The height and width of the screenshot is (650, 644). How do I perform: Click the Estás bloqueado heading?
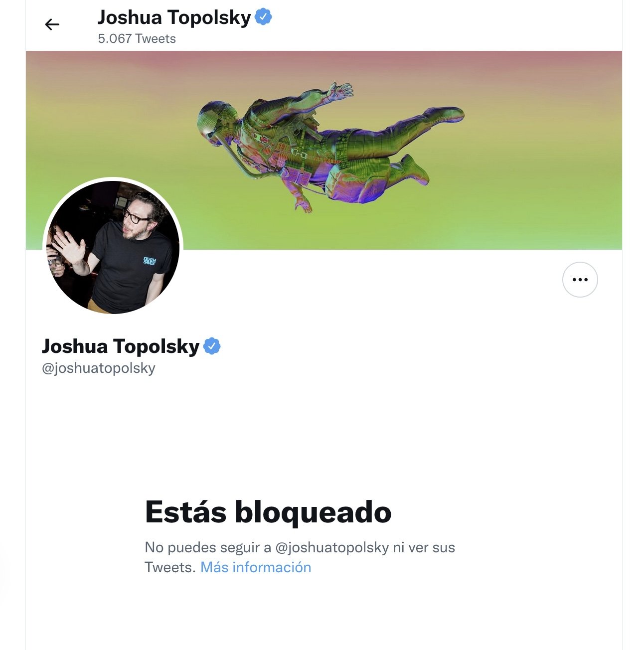point(268,512)
